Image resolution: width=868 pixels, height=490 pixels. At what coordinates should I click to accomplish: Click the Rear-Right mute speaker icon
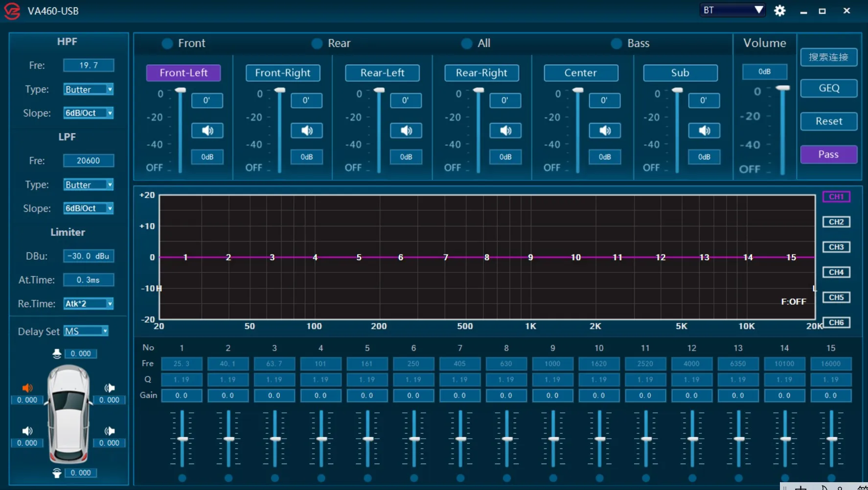(x=505, y=131)
